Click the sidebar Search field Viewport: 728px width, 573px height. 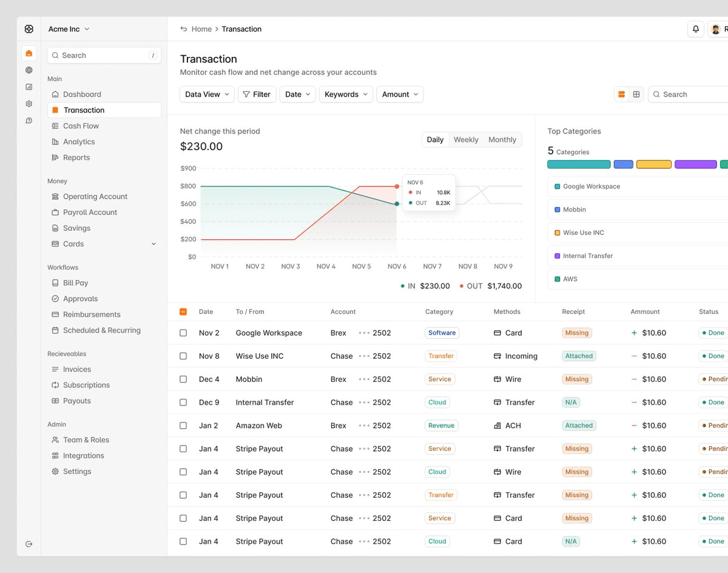[x=104, y=55]
